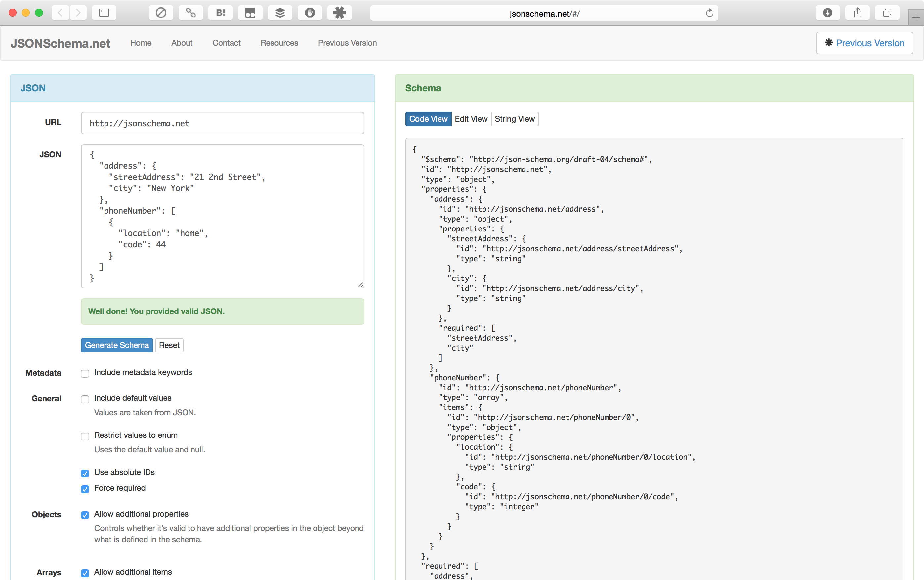Enable the Include metadata keywords checkbox
924x580 pixels.
85,373
